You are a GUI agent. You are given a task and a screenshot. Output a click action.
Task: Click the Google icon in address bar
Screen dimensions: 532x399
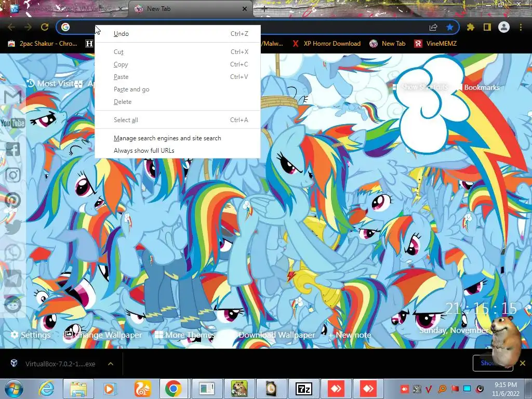pos(65,27)
